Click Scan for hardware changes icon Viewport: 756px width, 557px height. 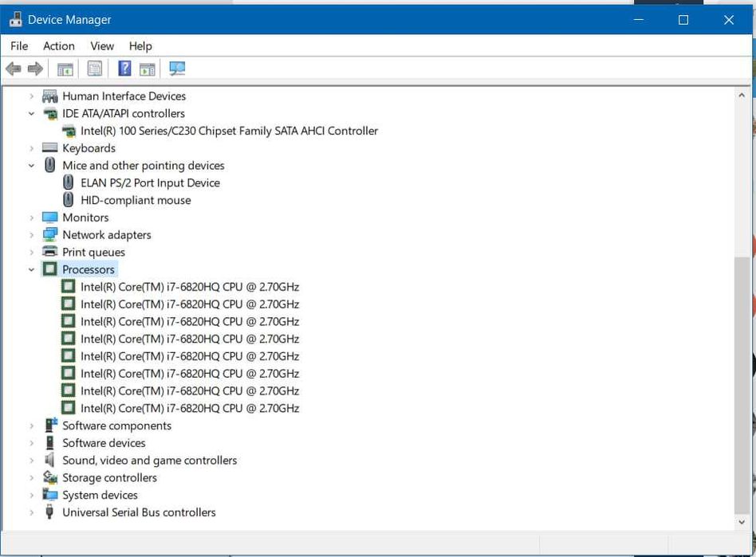pos(177,69)
